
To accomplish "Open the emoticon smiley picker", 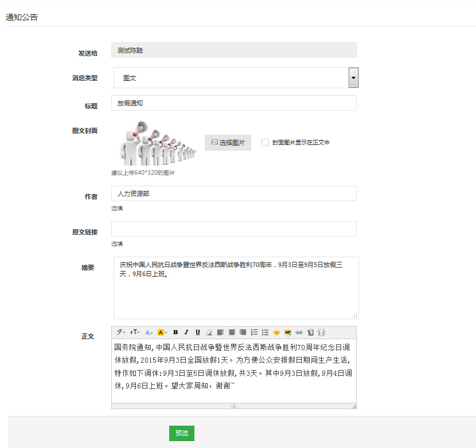I will 276,332.
